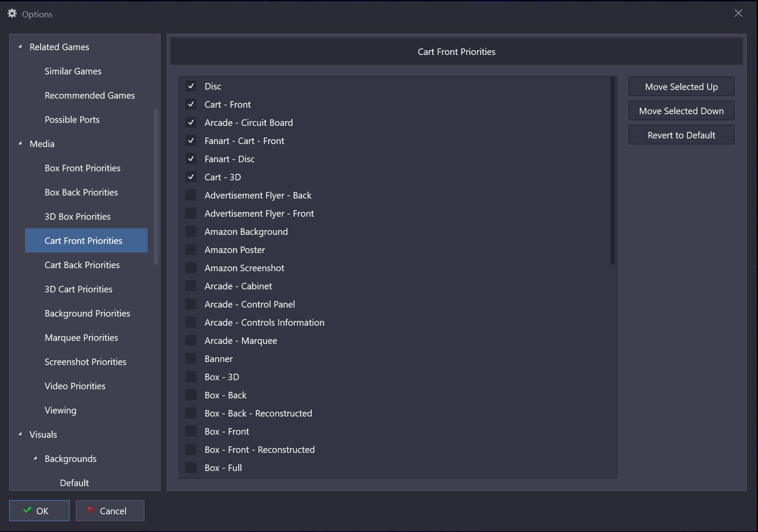Open Background Priorities page
758x532 pixels.
pyautogui.click(x=87, y=313)
